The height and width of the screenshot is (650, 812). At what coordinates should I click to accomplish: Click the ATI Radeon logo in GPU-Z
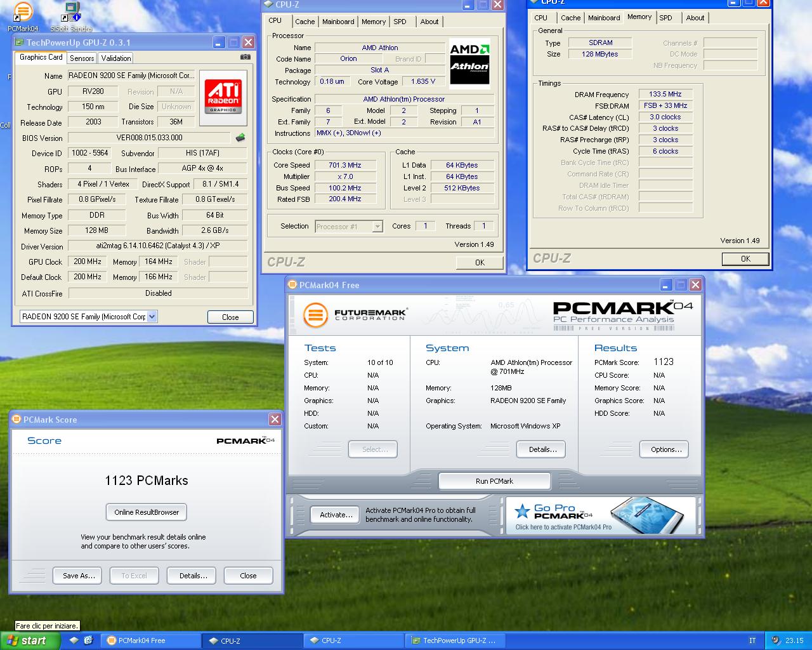coord(223,96)
